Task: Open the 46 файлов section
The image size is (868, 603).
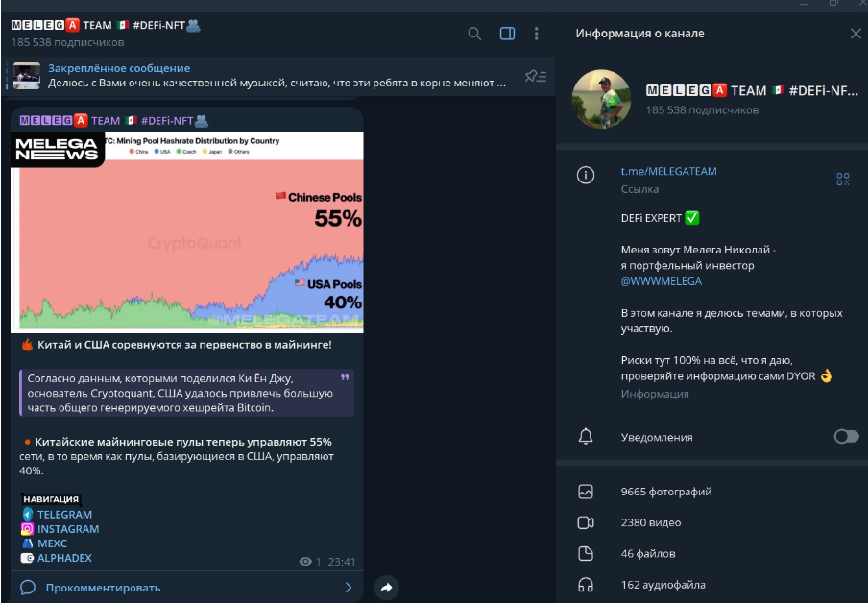Action: coord(711,554)
